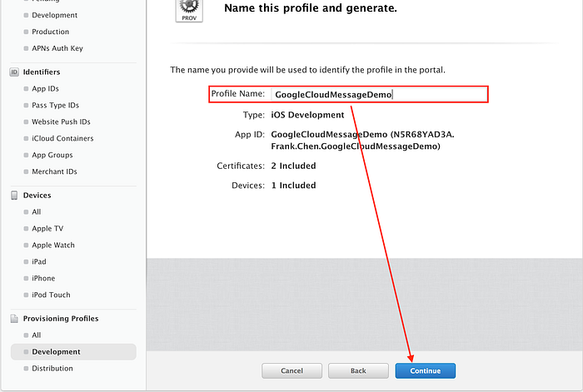The width and height of the screenshot is (583, 392).
Task: Click the Provisioning Profiles document icon
Action: click(14, 319)
